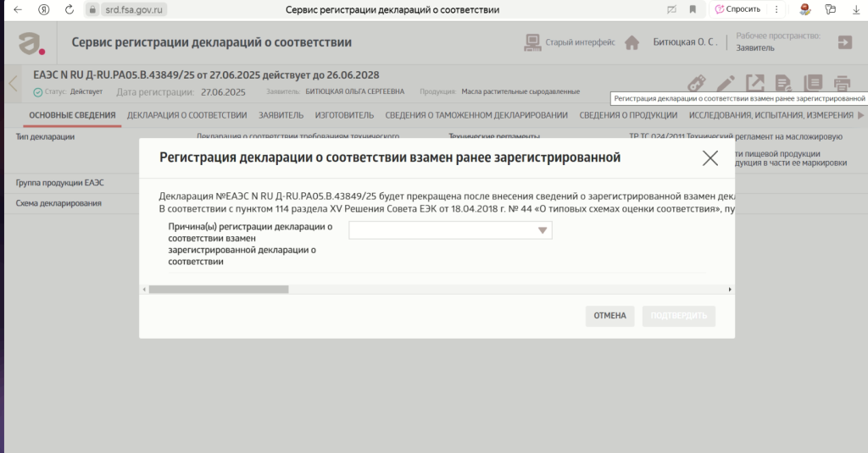Viewport: 868px width, 453px height.
Task: Open СВЕДЕНИЯ О ТАМОЖЕННОМ ДЕКЛАРИРОВАНИИ tab
Action: point(476,115)
